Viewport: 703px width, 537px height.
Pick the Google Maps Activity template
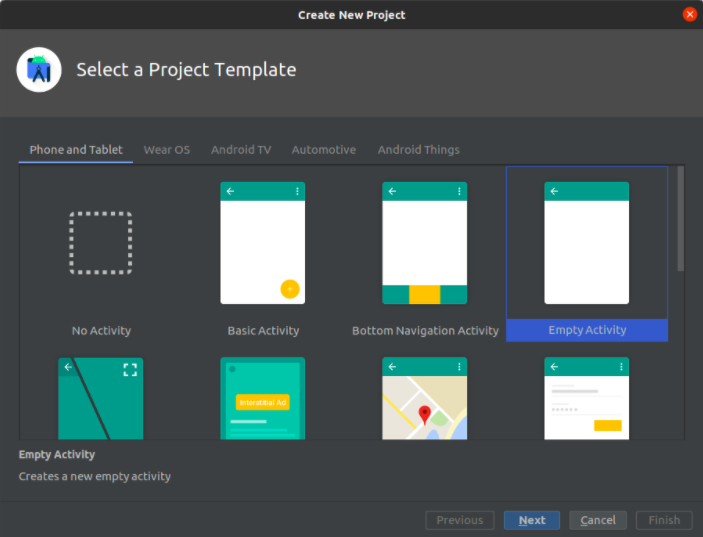point(425,398)
